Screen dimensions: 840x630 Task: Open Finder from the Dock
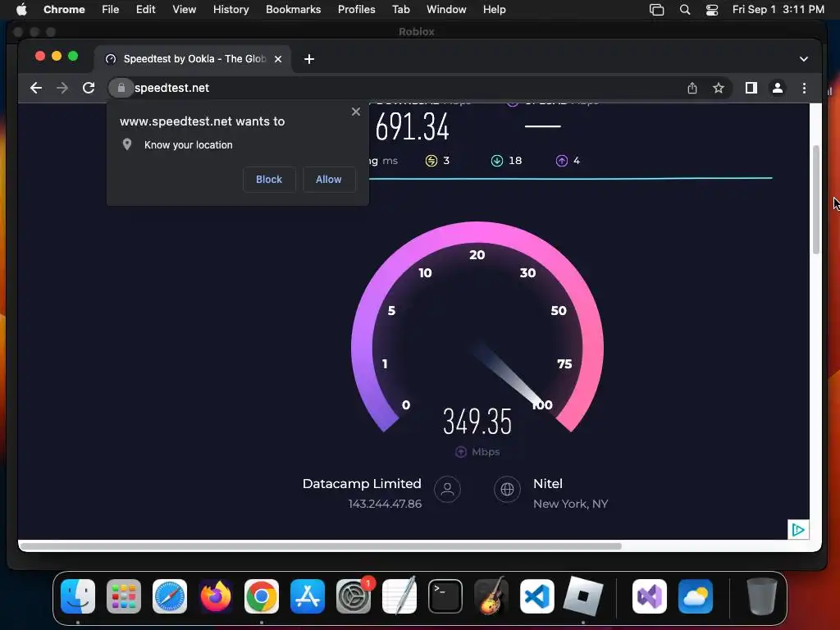click(78, 596)
